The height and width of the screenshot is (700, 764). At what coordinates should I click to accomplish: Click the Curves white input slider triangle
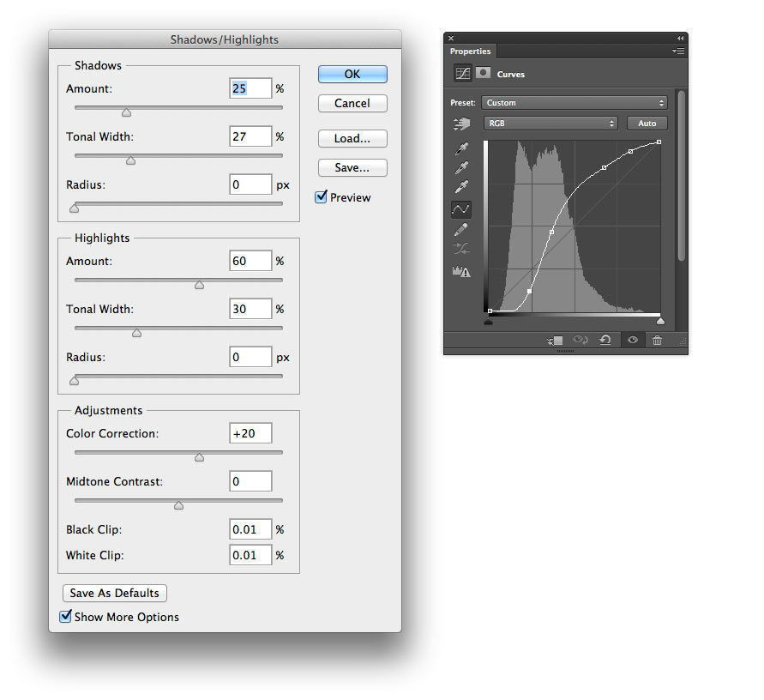coord(660,321)
